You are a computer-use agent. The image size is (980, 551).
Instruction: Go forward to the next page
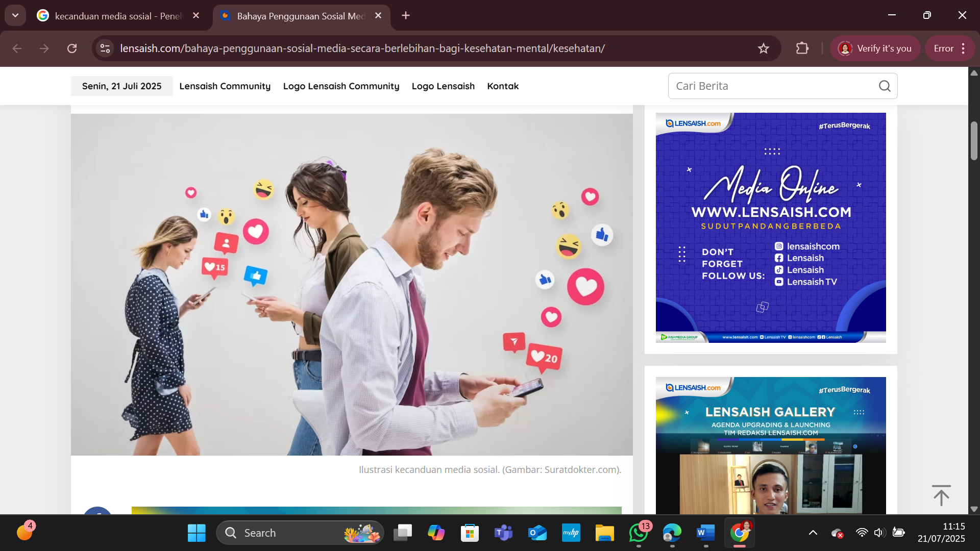pyautogui.click(x=44, y=48)
